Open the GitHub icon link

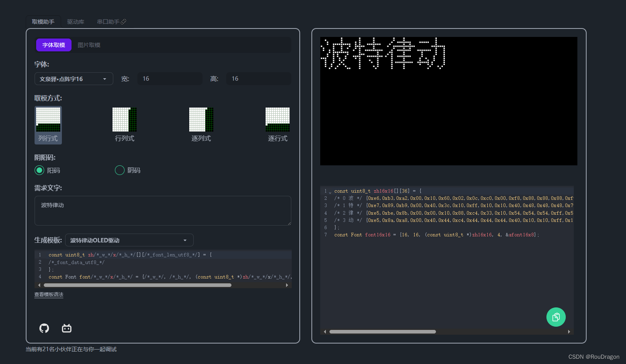(44, 328)
